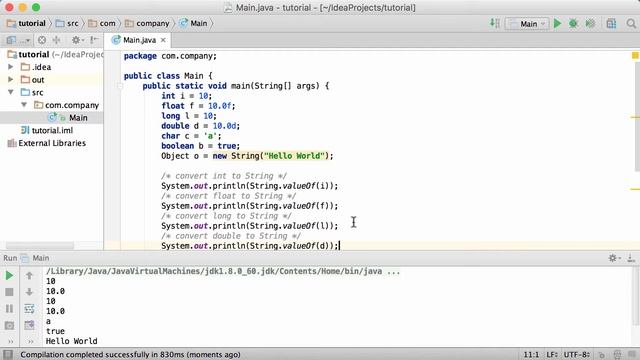Click the Compilation completed status message

131,355
